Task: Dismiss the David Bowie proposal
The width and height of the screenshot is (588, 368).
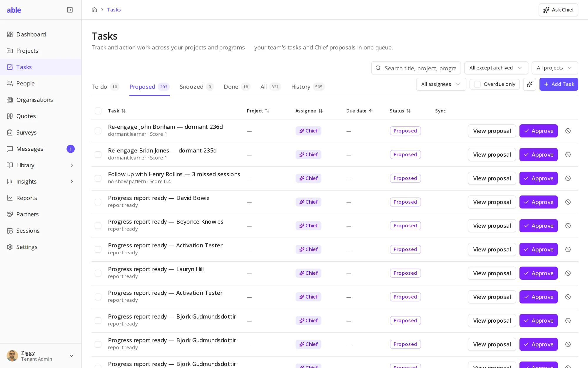Action: (568, 202)
